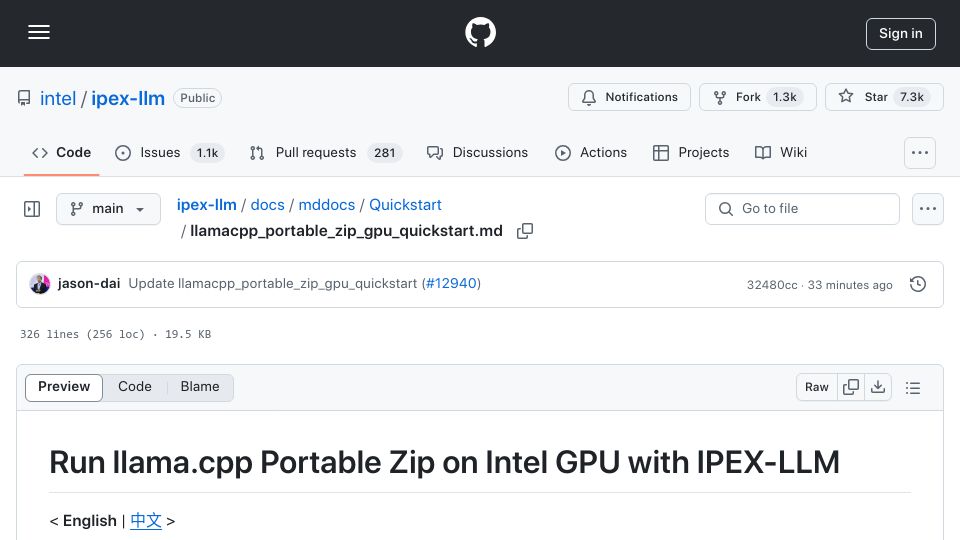The image size is (960, 540).
Task: Open more file actions menu
Action: click(x=928, y=209)
